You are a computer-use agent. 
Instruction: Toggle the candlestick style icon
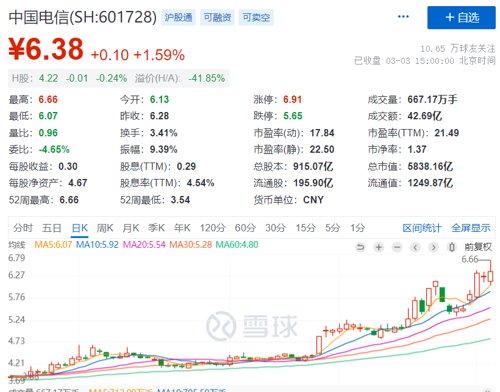452,247
